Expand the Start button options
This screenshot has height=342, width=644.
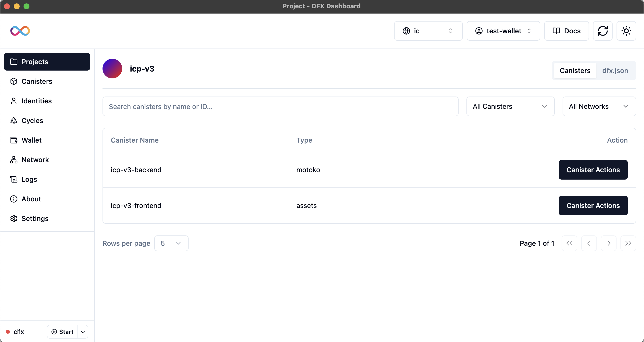(83, 332)
